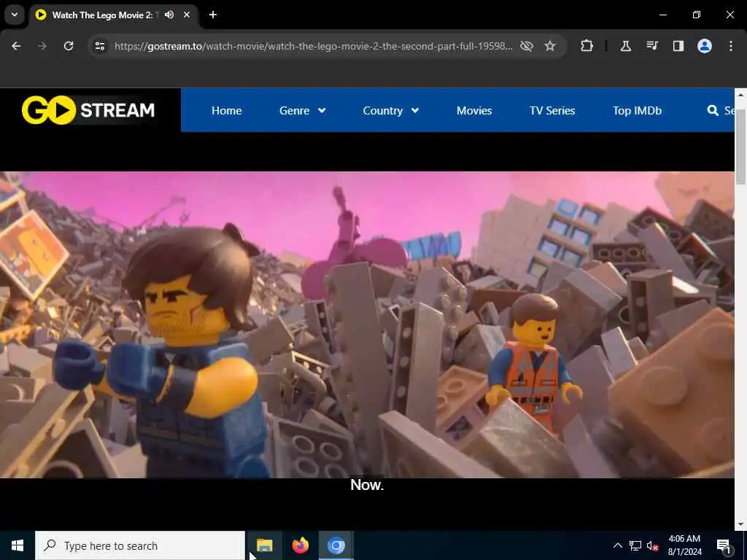Screen dimensions: 747x560
Task: Restore down the Chrome window
Action: pos(697,15)
